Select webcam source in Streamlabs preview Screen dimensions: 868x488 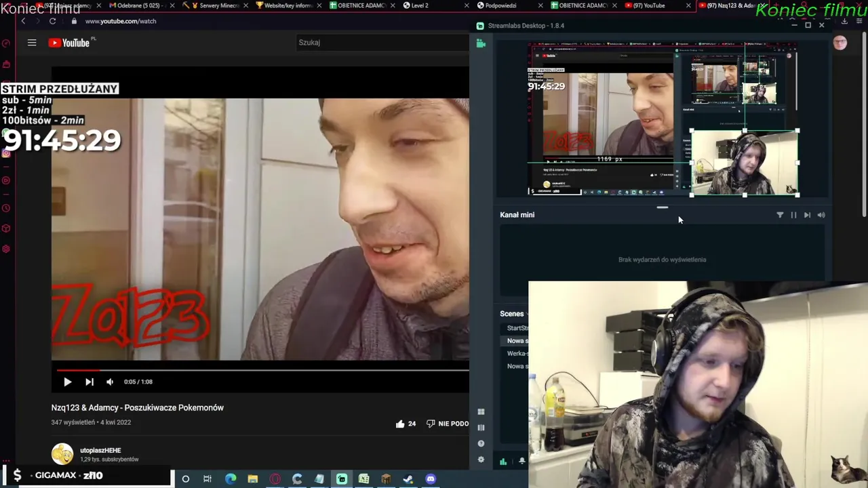744,163
